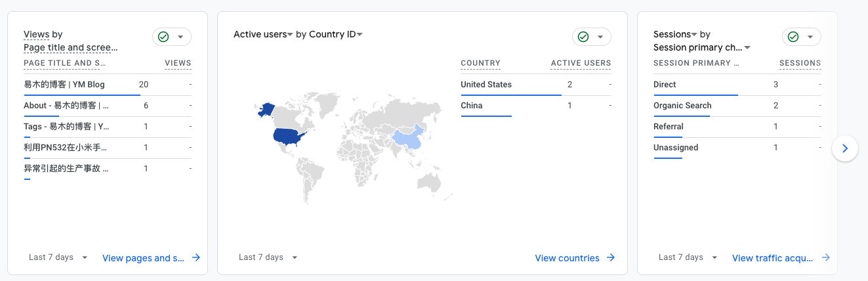Click arrow icon beside View countries
This screenshot has height=281, width=868.
point(611,258)
